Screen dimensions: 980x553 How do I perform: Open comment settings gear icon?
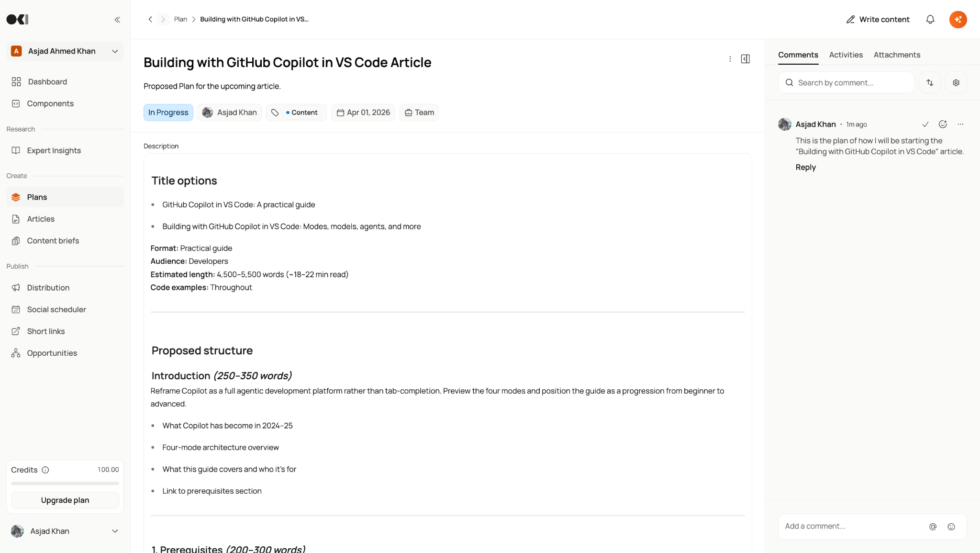click(956, 83)
